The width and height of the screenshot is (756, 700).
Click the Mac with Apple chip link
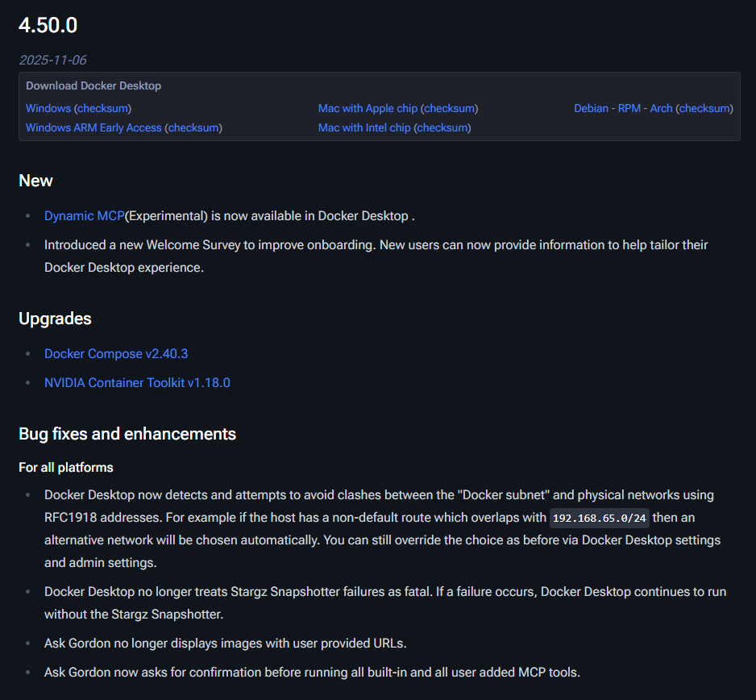(368, 108)
